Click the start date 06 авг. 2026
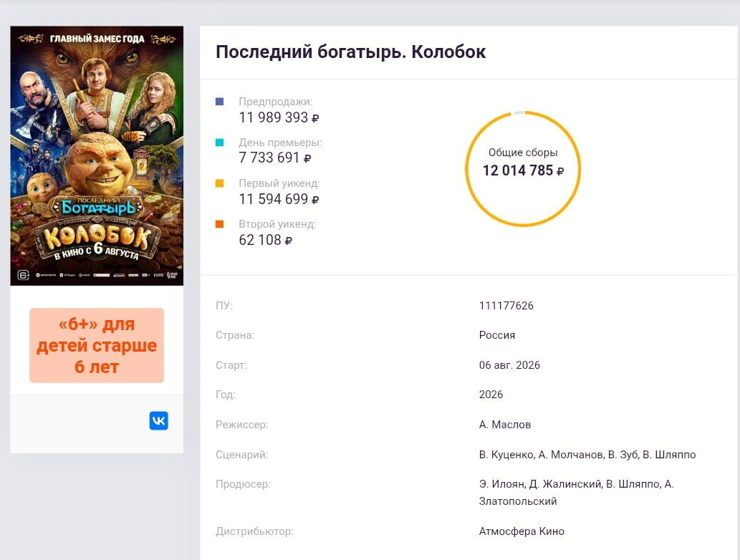Screen dimensions: 740x560 [x=509, y=365]
